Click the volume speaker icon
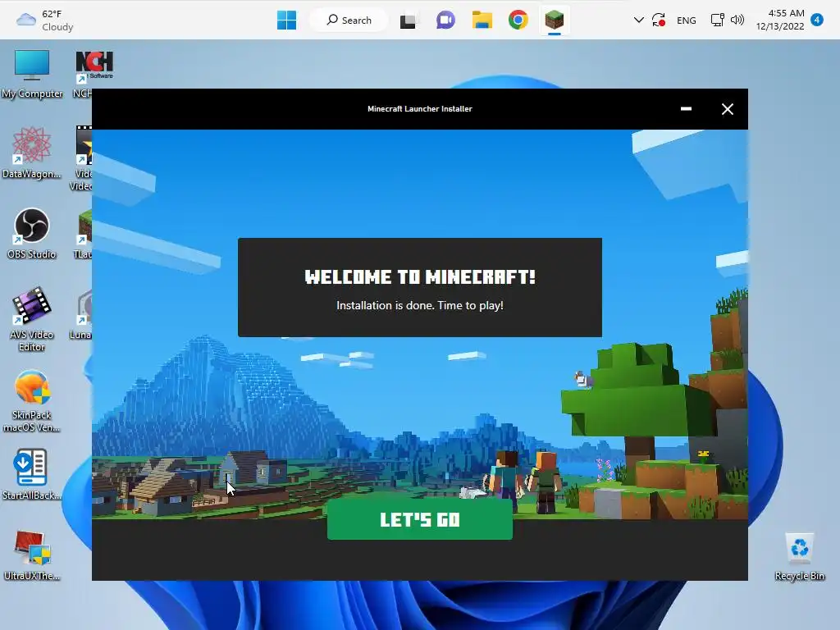Screen dimensions: 840x630 coord(737,21)
